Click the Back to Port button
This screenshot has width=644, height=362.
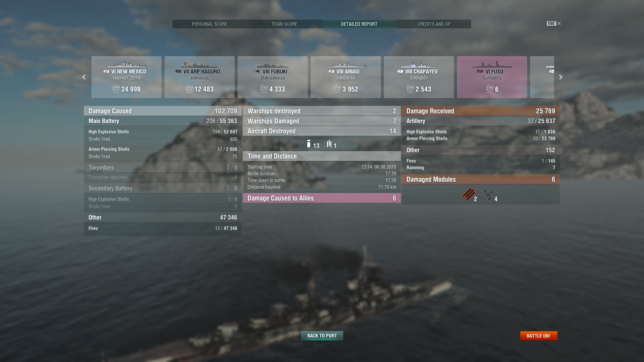point(322,336)
